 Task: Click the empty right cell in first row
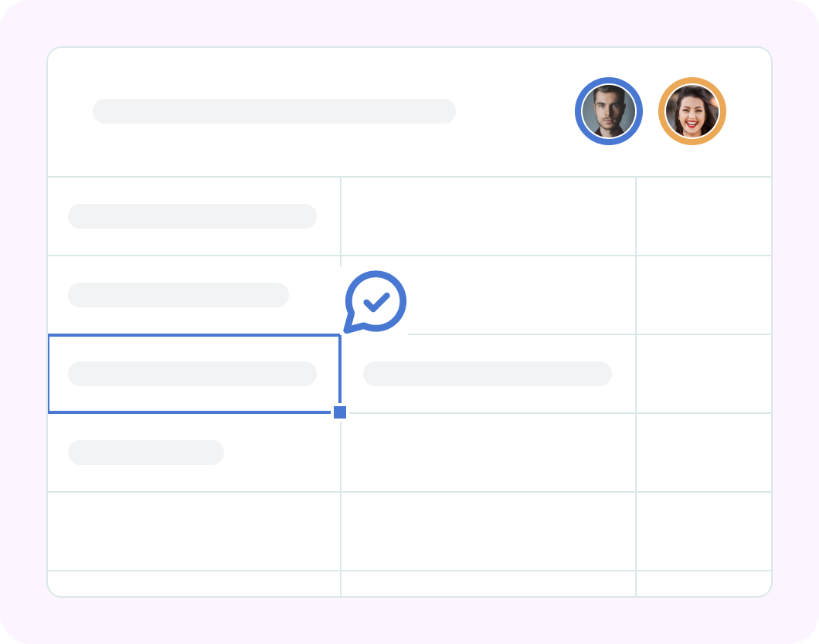tap(704, 216)
